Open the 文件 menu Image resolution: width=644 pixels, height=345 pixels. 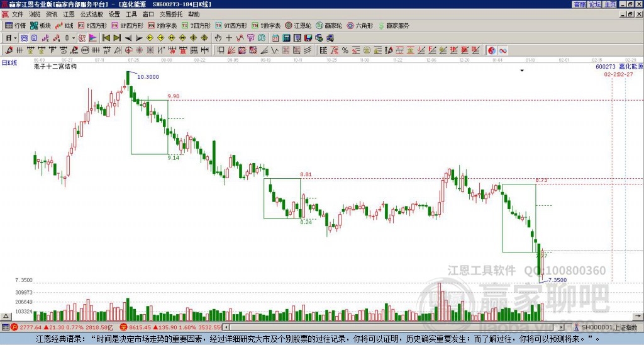click(18, 14)
